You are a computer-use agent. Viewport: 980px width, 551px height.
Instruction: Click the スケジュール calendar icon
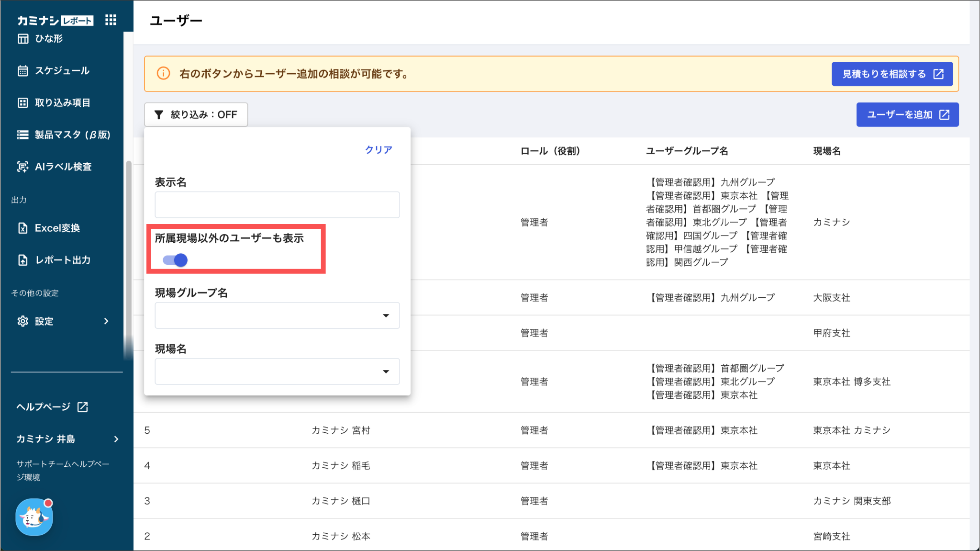click(x=23, y=71)
